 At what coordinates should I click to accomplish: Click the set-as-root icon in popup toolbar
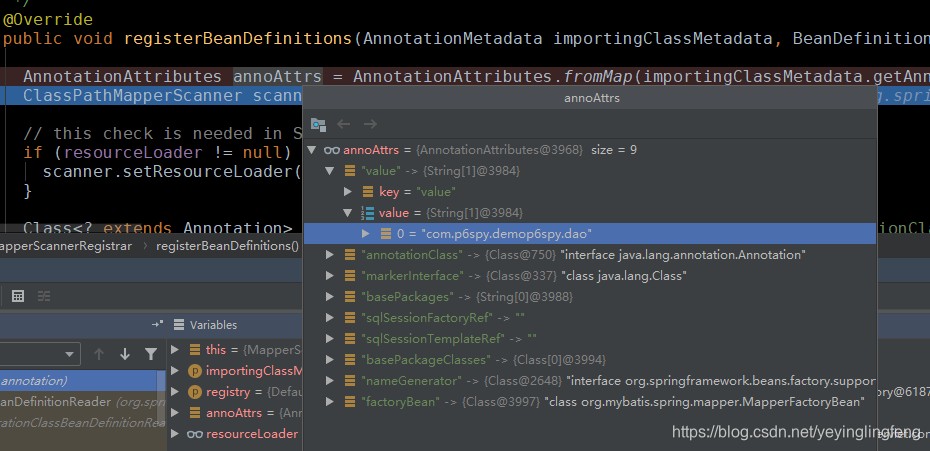point(319,125)
